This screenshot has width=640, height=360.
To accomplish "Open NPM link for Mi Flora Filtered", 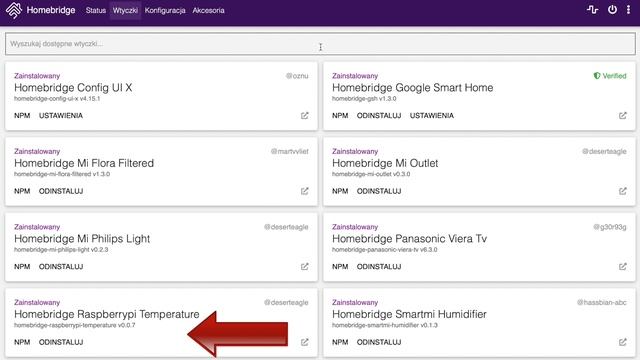I will [22, 191].
